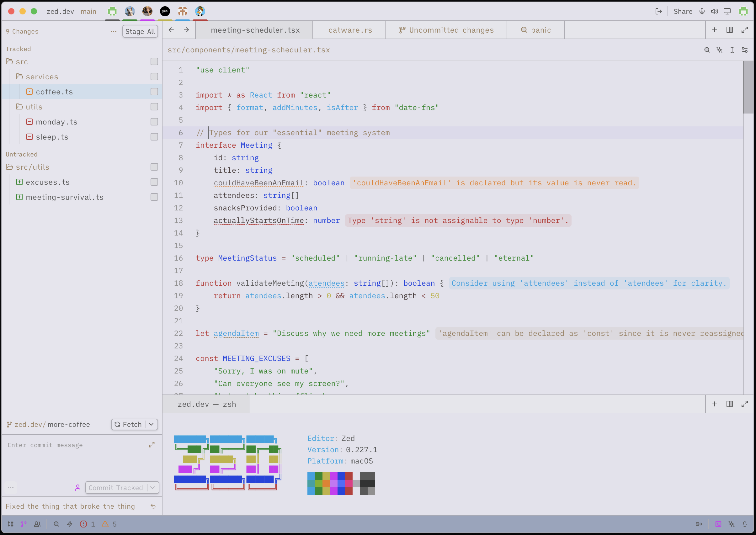Screen dimensions: 756x535
Task: Click the Stage All button
Action: pos(140,31)
